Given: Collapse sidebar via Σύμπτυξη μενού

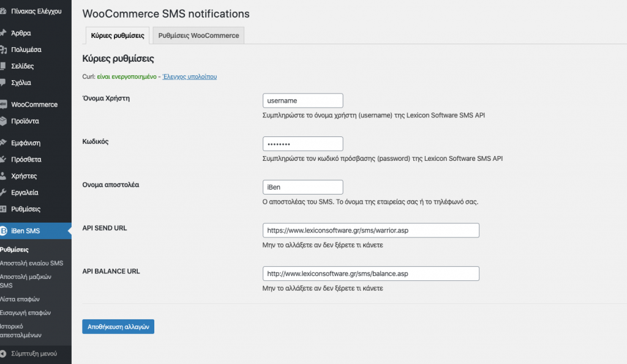Looking at the screenshot, I should 34,354.
